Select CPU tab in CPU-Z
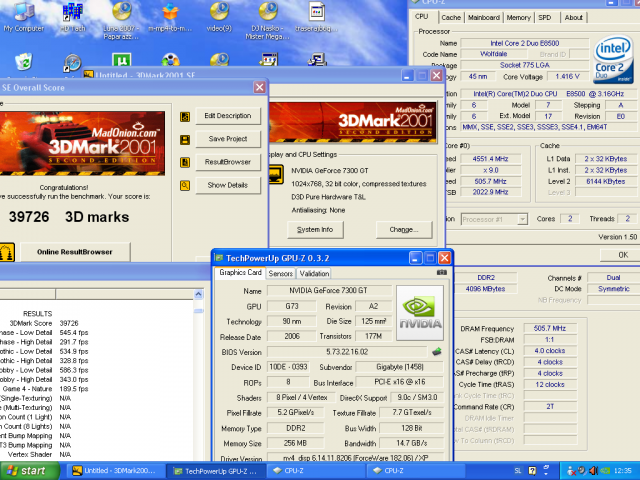The width and height of the screenshot is (640, 480). [422, 17]
